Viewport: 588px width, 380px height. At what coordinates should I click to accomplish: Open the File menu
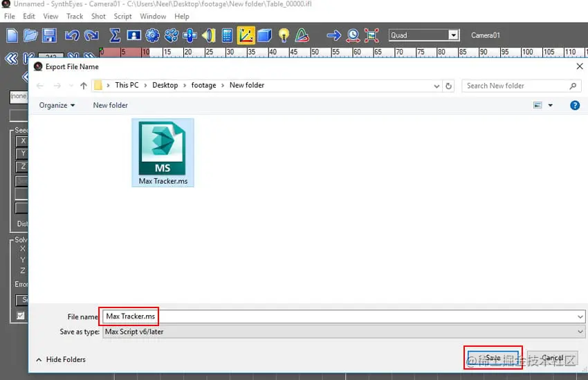10,17
